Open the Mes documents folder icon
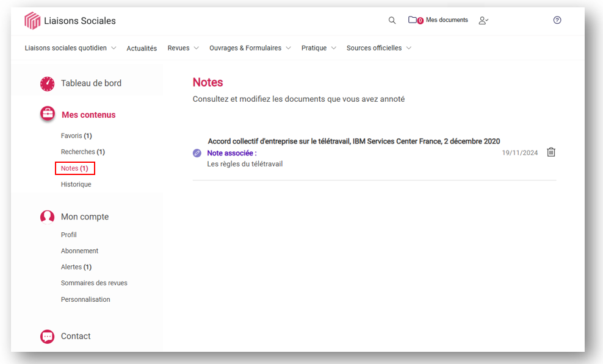Viewport: 603px width, 364px height. point(412,20)
